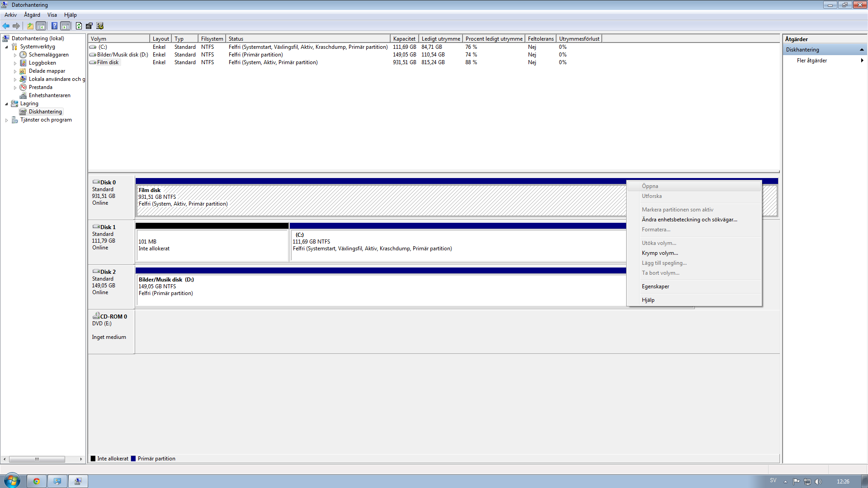Toggle the console tree pane toolbar icon
Image resolution: width=868 pixels, height=488 pixels.
coord(41,26)
